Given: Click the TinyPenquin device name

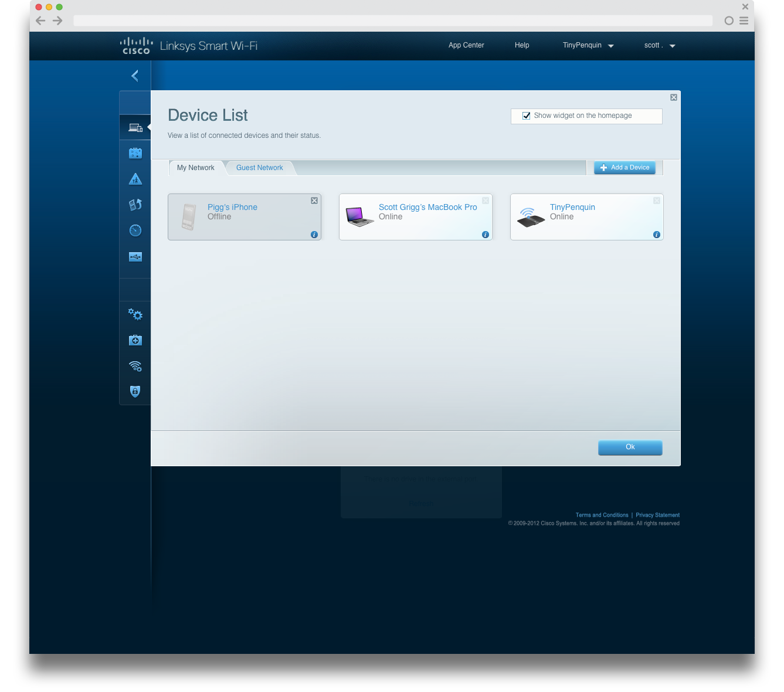Looking at the screenshot, I should click(572, 207).
